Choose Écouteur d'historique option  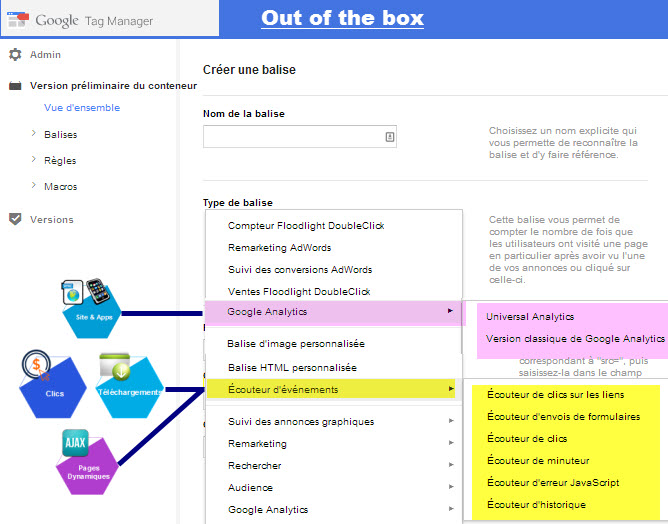[536, 505]
